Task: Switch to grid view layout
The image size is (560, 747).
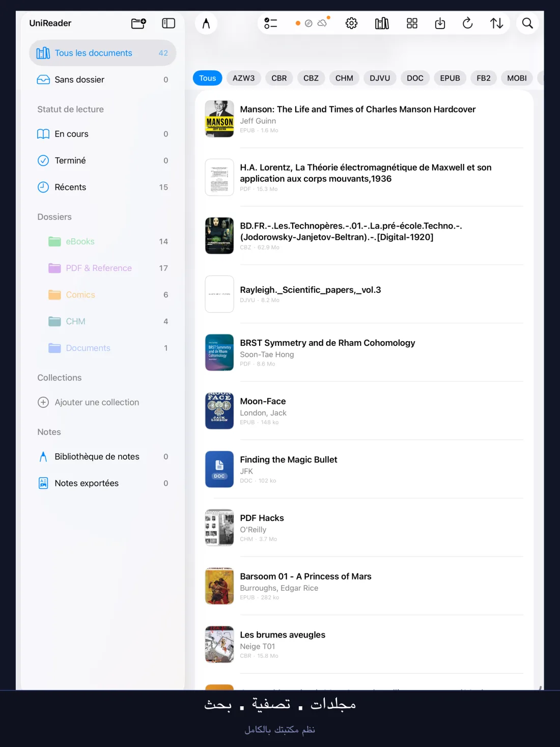Action: coord(412,23)
